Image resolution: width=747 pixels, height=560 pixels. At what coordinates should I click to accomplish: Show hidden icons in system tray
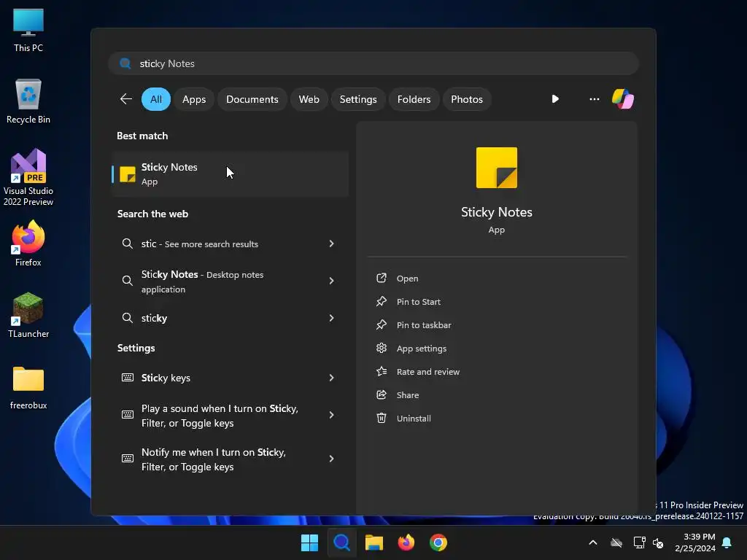(593, 542)
